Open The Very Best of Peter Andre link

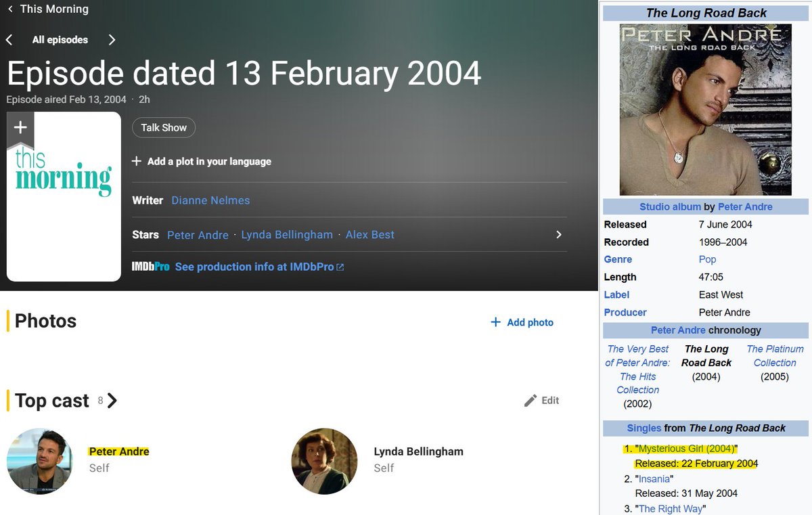point(637,369)
